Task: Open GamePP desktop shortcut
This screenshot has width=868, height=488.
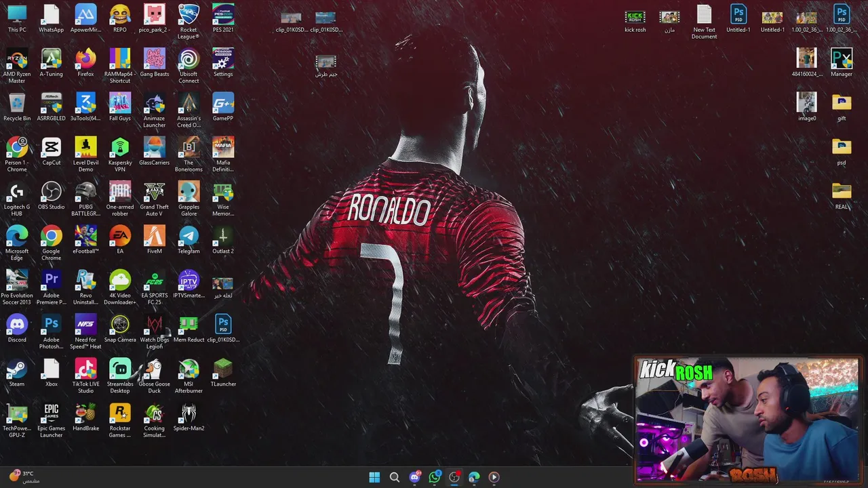Action: (x=223, y=107)
